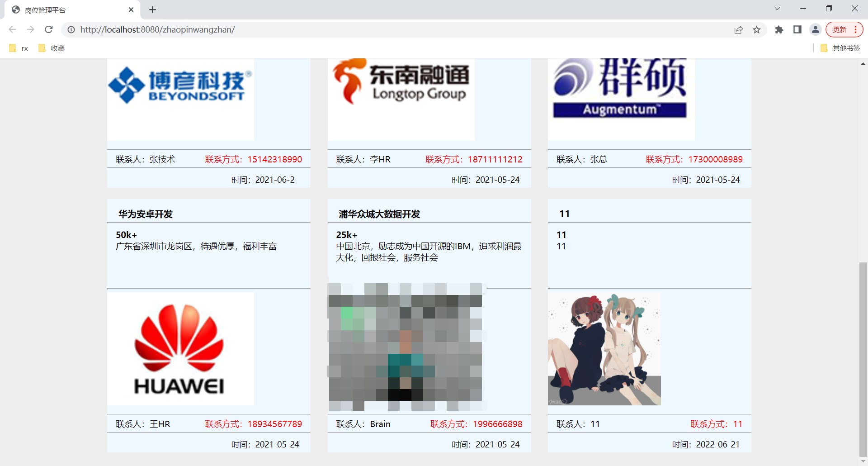This screenshot has height=466, width=868.
Task: Select contact number 18711111212
Action: 495,159
